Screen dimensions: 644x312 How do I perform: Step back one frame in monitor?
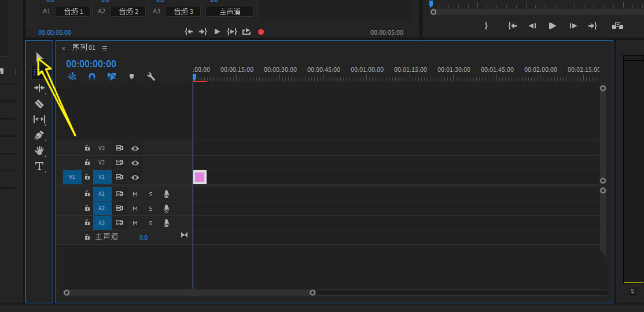point(532,26)
